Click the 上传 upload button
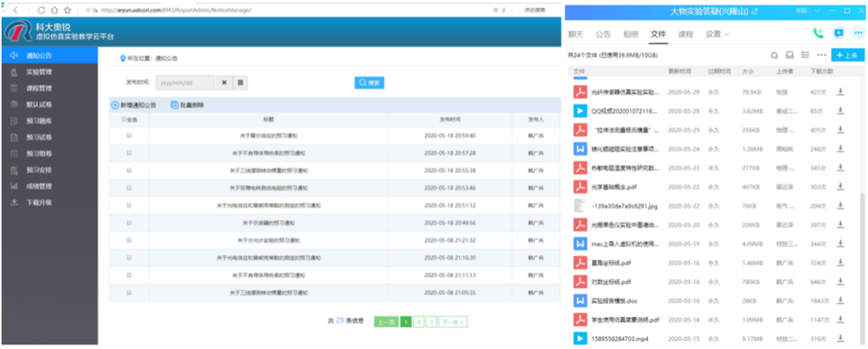 848,55
